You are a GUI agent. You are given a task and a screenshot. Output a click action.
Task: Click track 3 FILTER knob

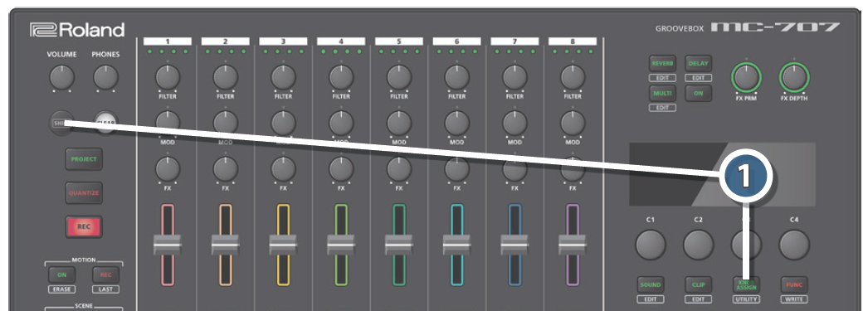pyautogui.click(x=283, y=77)
